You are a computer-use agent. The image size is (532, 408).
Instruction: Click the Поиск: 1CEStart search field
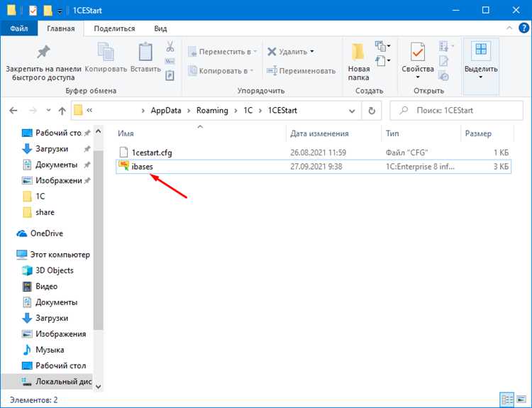click(x=456, y=110)
